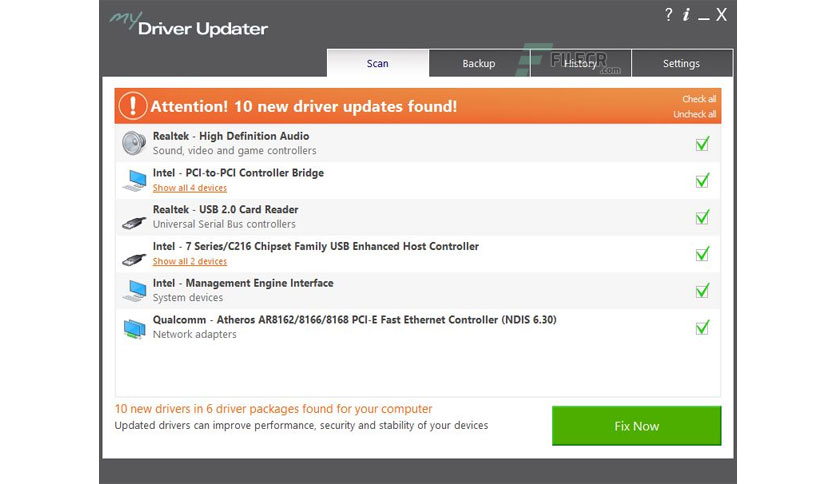Click Updated drivers can improve performance text
The image size is (836, 484).
[301, 425]
